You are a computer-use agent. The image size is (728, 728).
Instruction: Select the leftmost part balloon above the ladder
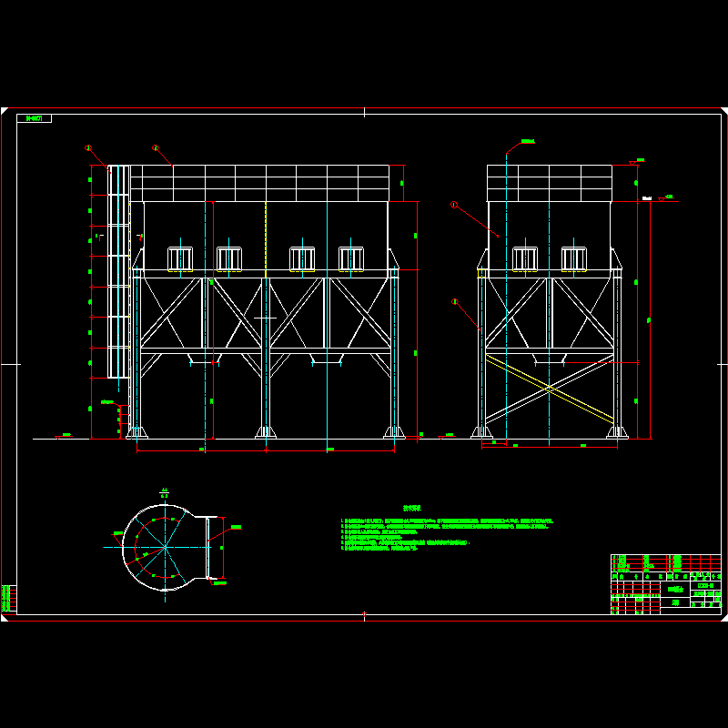(88, 147)
